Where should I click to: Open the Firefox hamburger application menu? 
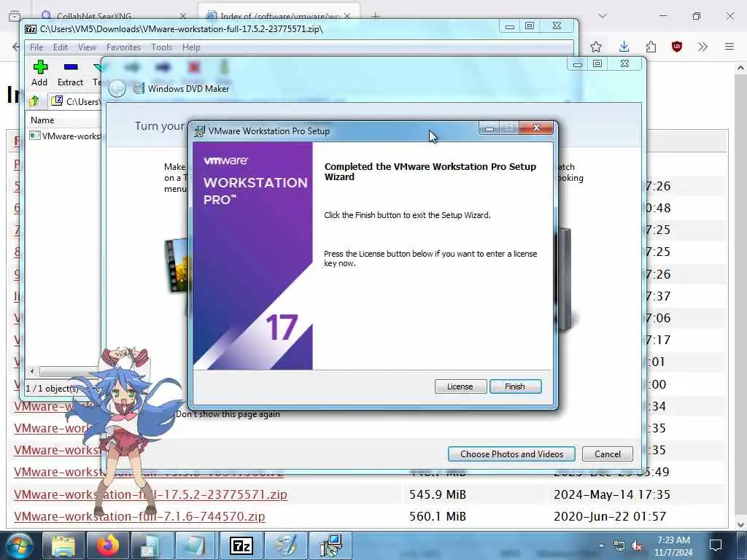tap(729, 47)
